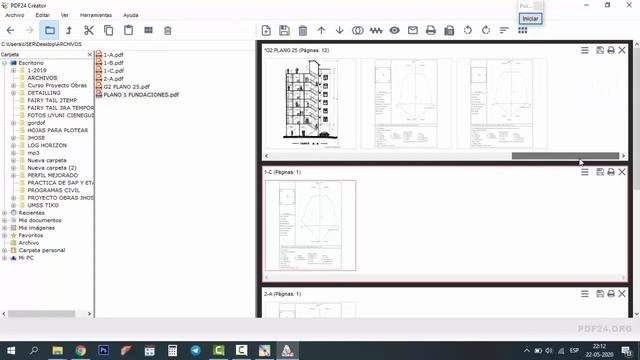
Task: Toggle the folder tree panel button
Action: (x=50, y=30)
